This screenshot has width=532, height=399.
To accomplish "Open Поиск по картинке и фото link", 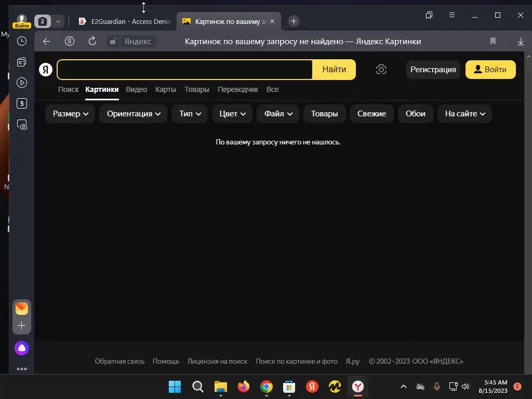I will pyautogui.click(x=297, y=362).
